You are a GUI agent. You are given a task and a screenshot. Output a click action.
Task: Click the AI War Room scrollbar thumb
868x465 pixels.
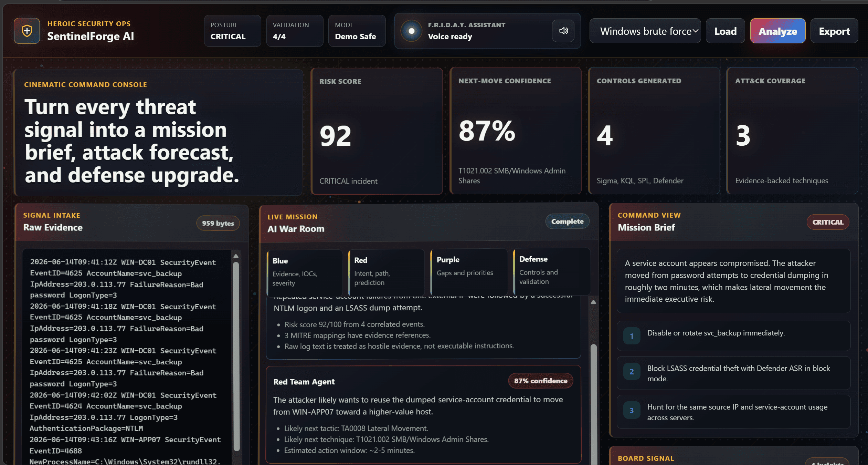click(594, 404)
